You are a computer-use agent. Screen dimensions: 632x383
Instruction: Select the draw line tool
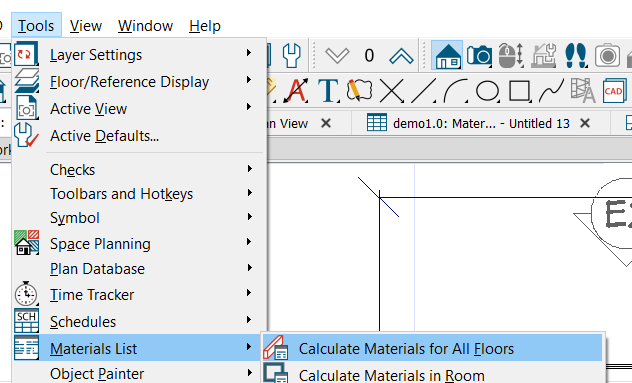click(424, 91)
